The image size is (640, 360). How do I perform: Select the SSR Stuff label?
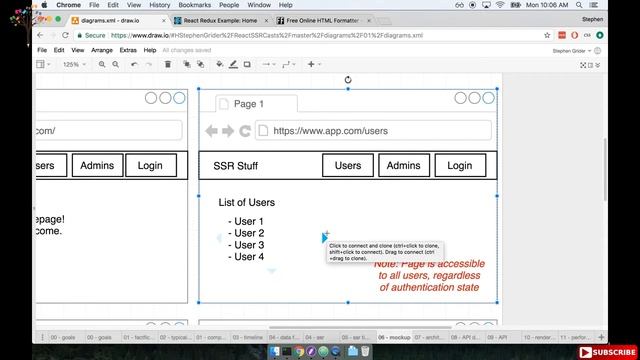click(x=236, y=166)
